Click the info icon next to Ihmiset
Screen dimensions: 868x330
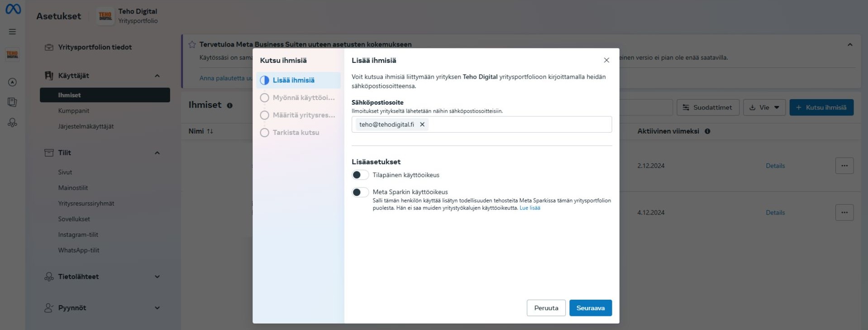click(x=230, y=105)
